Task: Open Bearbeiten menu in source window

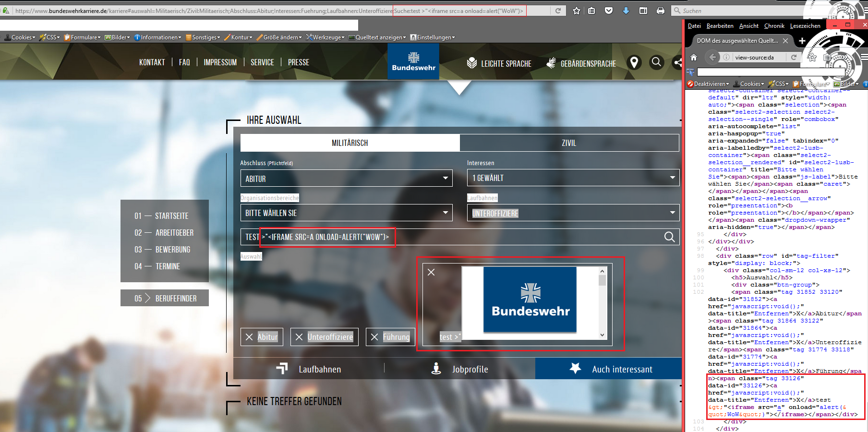Action: [720, 26]
